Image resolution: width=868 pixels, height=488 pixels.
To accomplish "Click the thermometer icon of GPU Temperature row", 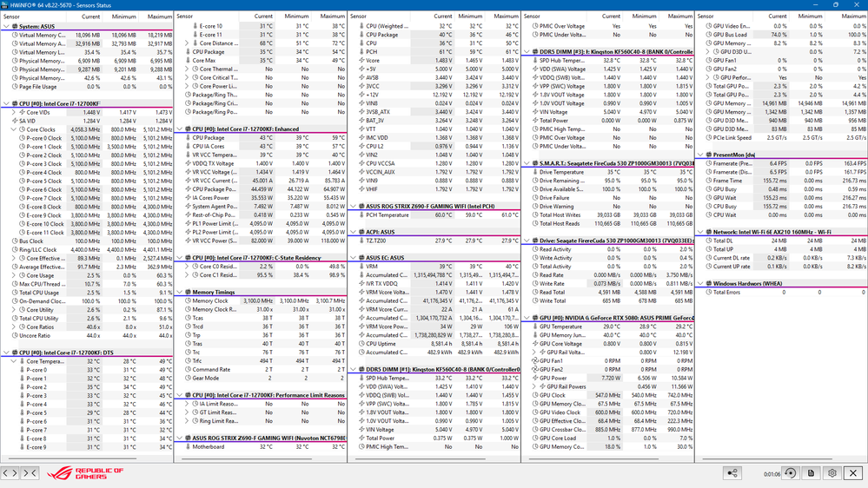I will click(x=534, y=326).
